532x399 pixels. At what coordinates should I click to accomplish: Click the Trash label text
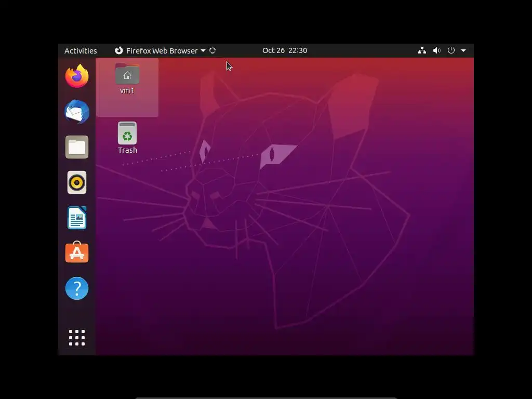click(128, 150)
